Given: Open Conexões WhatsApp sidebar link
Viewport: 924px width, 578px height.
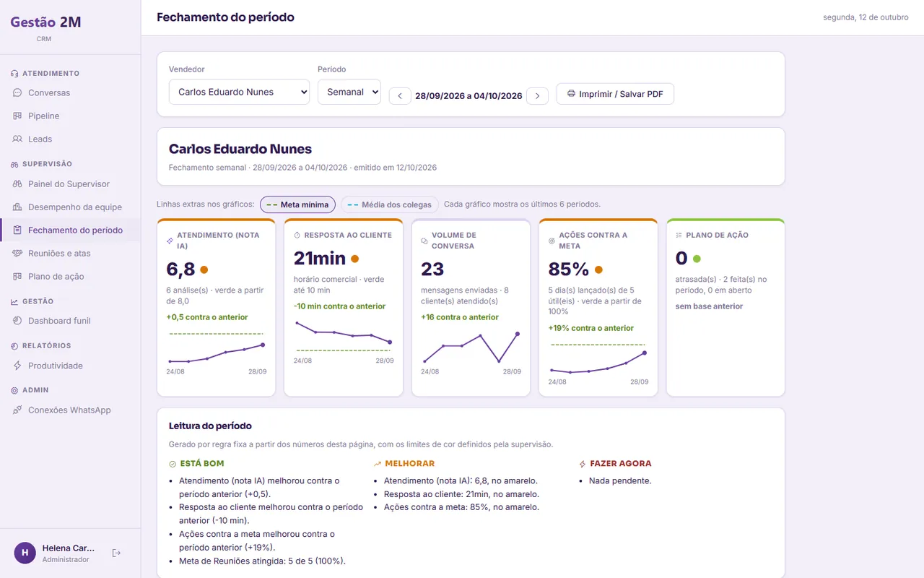Looking at the screenshot, I should [70, 410].
